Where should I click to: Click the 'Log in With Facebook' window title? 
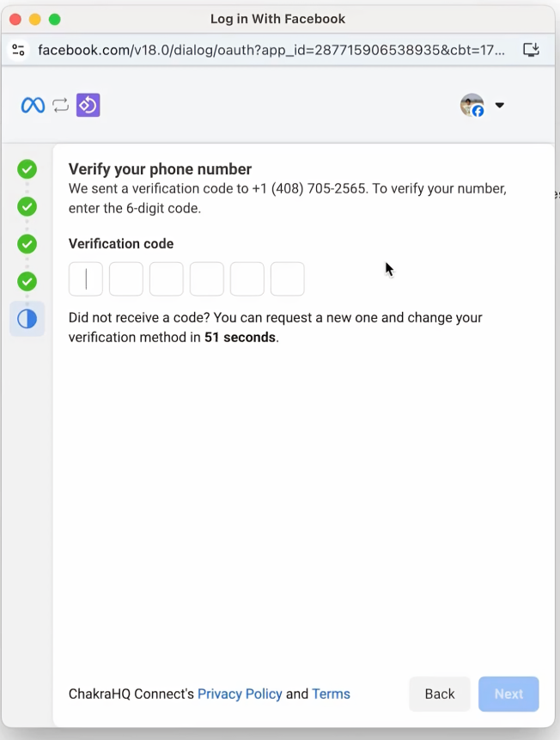click(x=278, y=19)
